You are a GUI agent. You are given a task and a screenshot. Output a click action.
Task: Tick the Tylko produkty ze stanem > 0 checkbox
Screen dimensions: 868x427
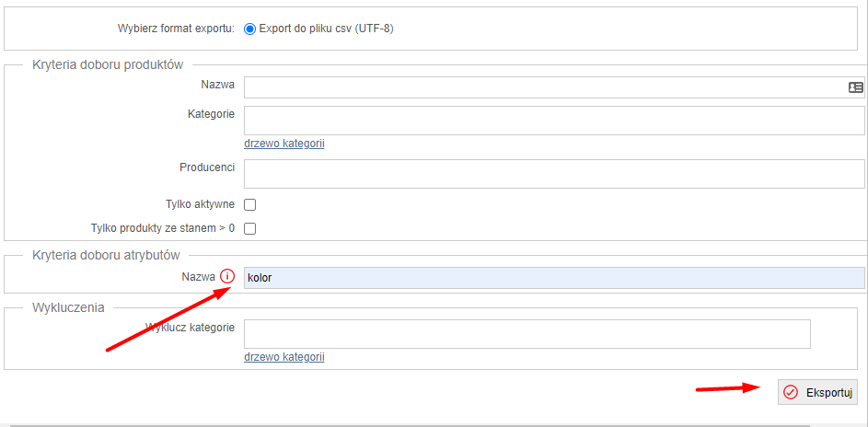250,228
